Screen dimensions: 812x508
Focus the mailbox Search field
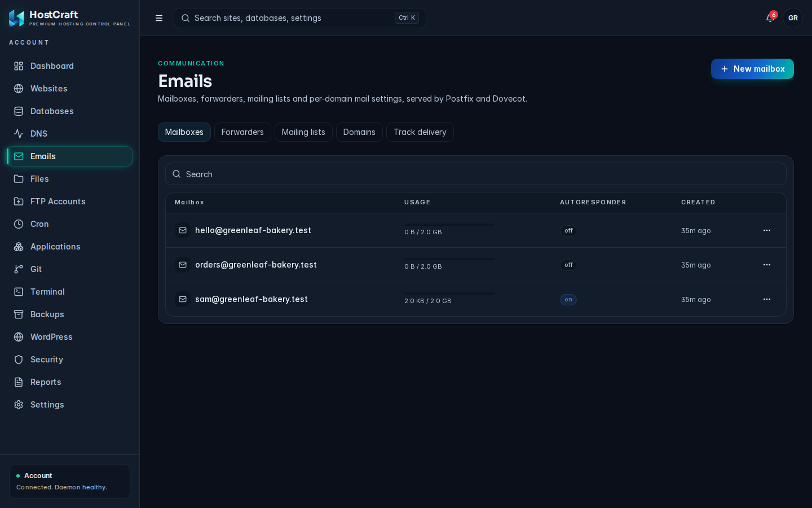(476, 174)
